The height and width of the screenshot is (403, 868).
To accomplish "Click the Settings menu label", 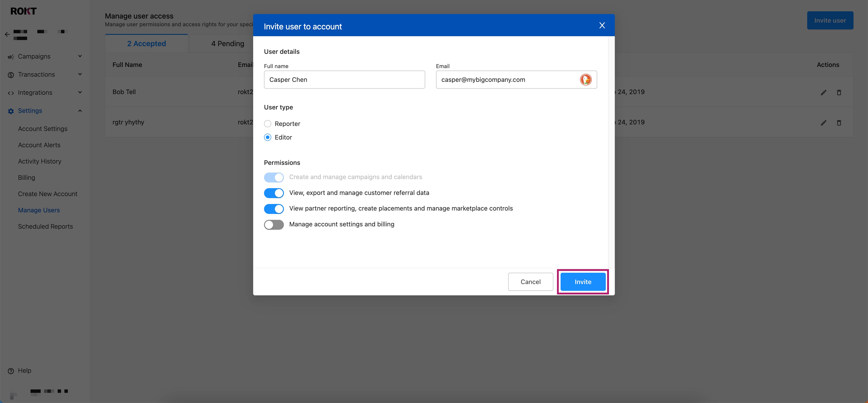I will 30,111.
